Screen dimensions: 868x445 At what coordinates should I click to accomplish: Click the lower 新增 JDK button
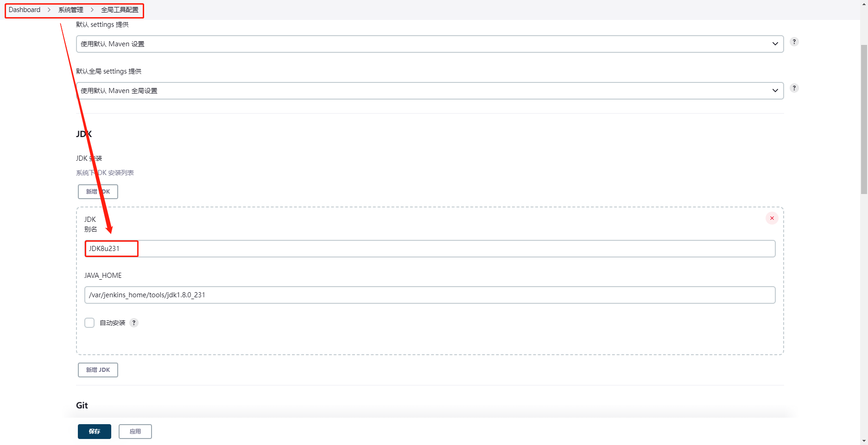coord(98,370)
